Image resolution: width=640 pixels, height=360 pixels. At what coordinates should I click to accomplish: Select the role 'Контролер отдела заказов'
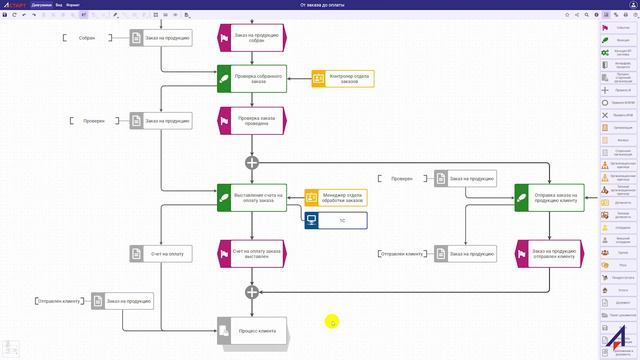[x=343, y=79]
